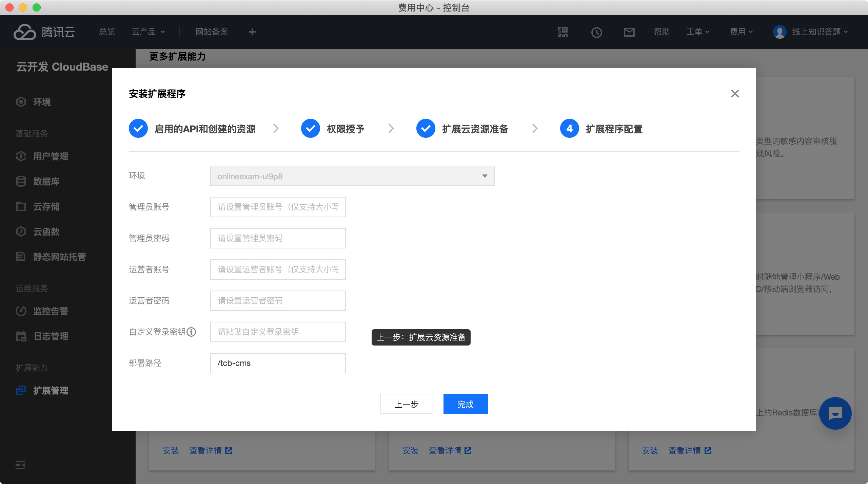Click the QR code icon in top bar

coord(563,32)
